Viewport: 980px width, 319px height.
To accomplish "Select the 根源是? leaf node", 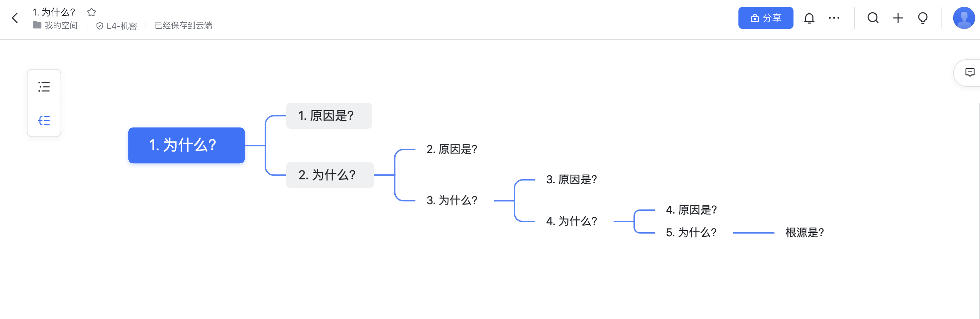I will [x=804, y=233].
